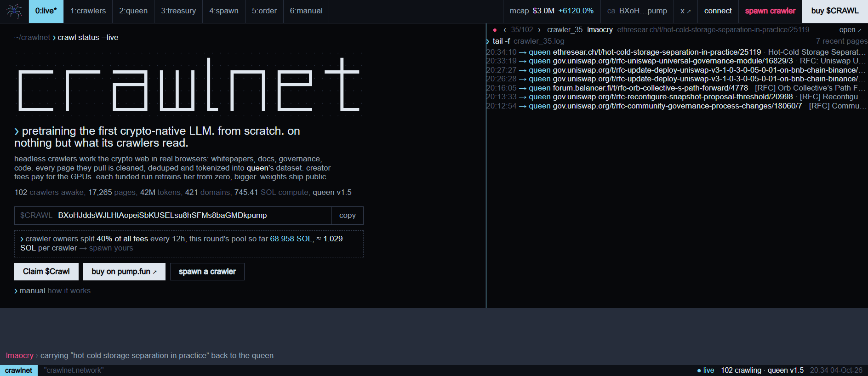
Task: Go to the 3:treasury tab
Action: pyautogui.click(x=178, y=11)
